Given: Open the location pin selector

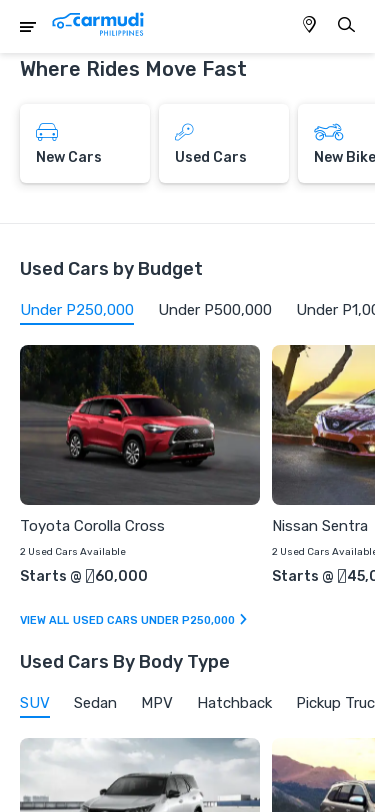Looking at the screenshot, I should click(x=309, y=24).
